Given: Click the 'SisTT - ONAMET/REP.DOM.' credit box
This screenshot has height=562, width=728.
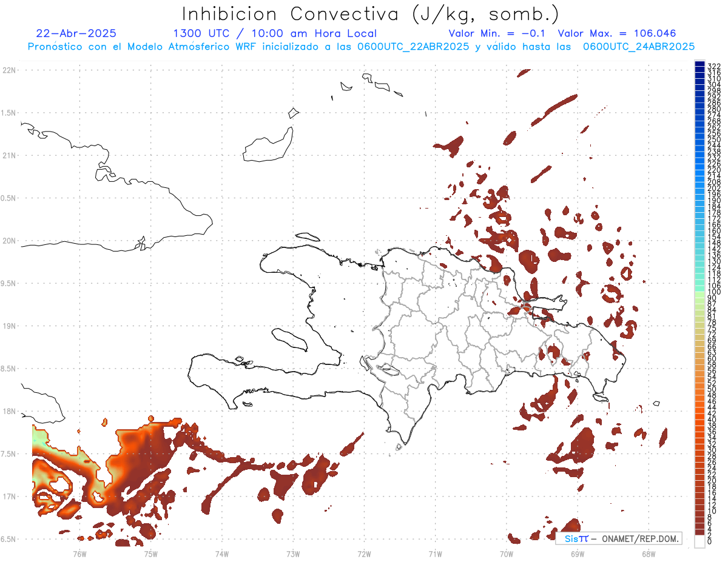Looking at the screenshot, I should 619,539.
